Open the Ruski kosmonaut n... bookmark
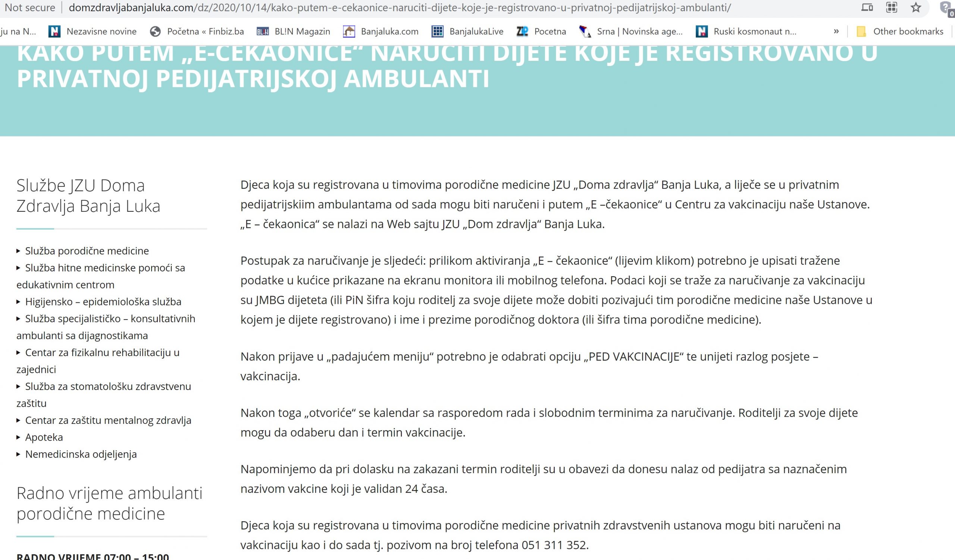This screenshot has width=955, height=560. (746, 31)
